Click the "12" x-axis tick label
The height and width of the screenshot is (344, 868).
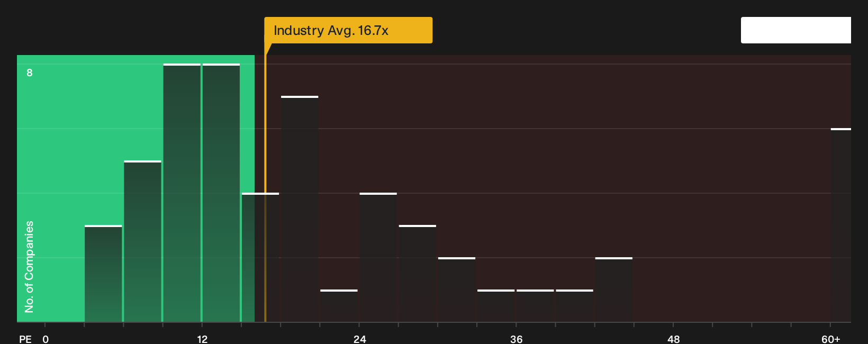(202, 339)
